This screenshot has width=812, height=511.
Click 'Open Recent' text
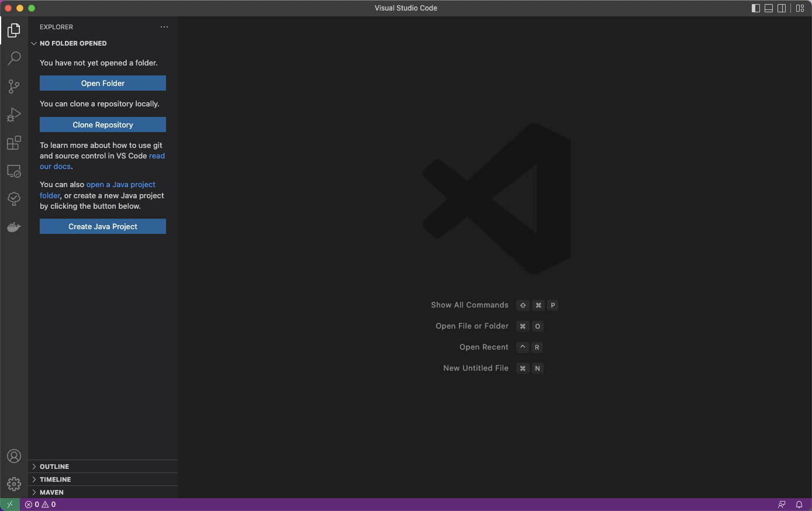pos(484,347)
